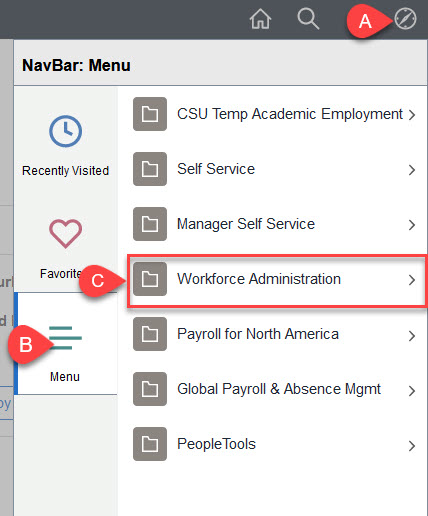Open Favorites heart icon
Viewport: 428px width, 516px height.
coord(65,233)
